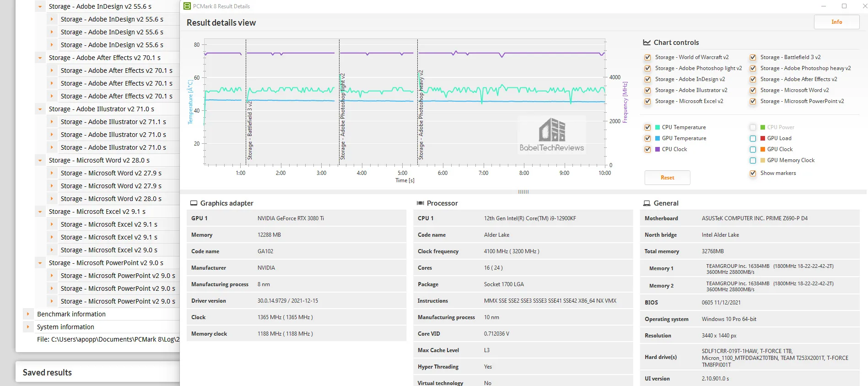Uncheck Storage - World of Warcraft v2
The image size is (868, 386).
coord(647,57)
